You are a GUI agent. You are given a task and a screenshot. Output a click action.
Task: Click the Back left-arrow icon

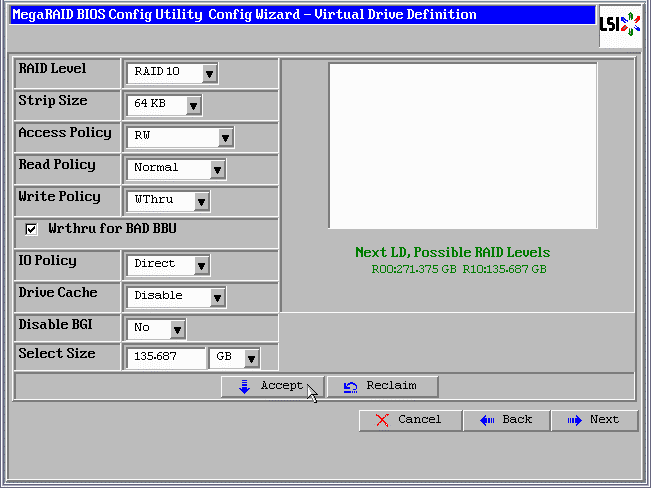pos(487,420)
